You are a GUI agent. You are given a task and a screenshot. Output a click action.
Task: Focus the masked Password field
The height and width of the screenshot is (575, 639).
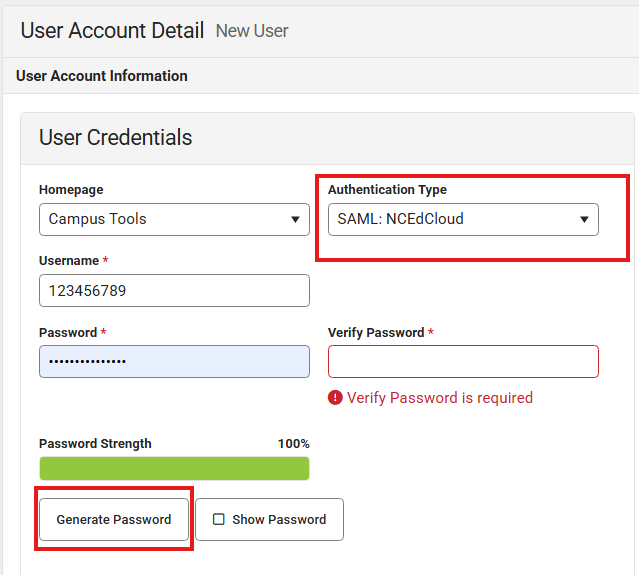(174, 361)
